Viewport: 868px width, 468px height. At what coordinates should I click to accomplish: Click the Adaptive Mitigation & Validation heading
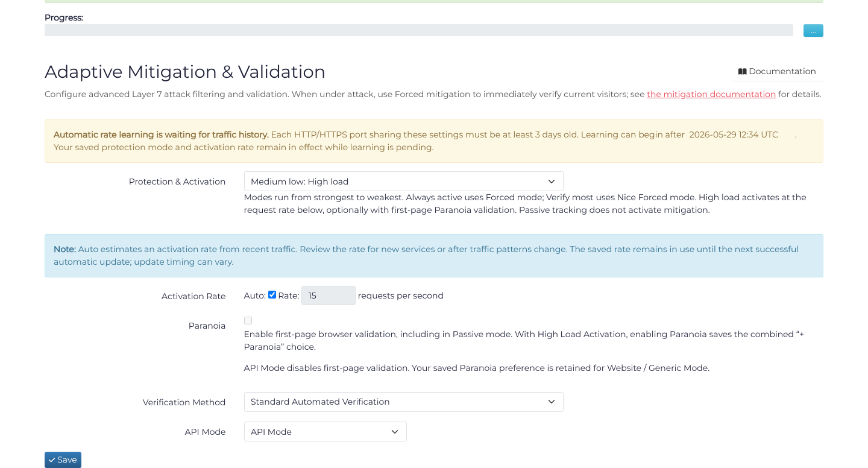[185, 72]
